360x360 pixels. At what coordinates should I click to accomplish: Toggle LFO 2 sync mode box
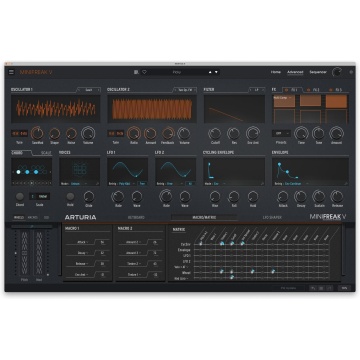(x=190, y=184)
